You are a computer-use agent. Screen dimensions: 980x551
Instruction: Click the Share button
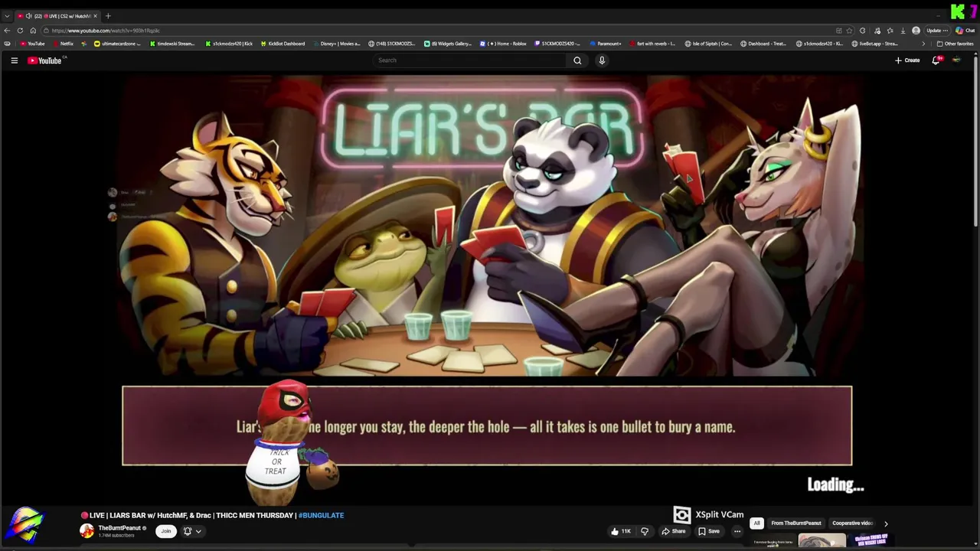point(674,531)
